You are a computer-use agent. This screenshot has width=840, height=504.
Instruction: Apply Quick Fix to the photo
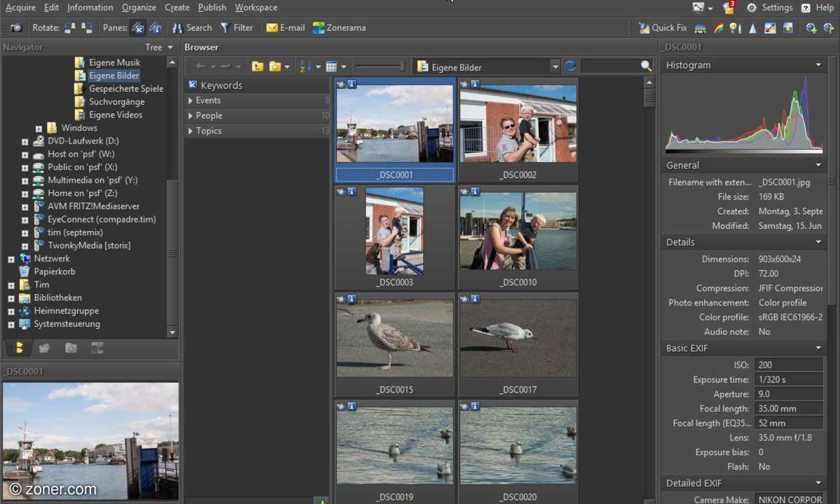click(x=663, y=28)
